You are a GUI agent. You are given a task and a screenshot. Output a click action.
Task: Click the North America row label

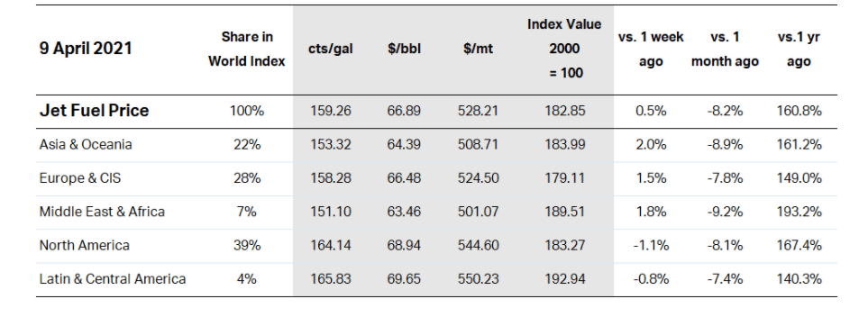(84, 245)
